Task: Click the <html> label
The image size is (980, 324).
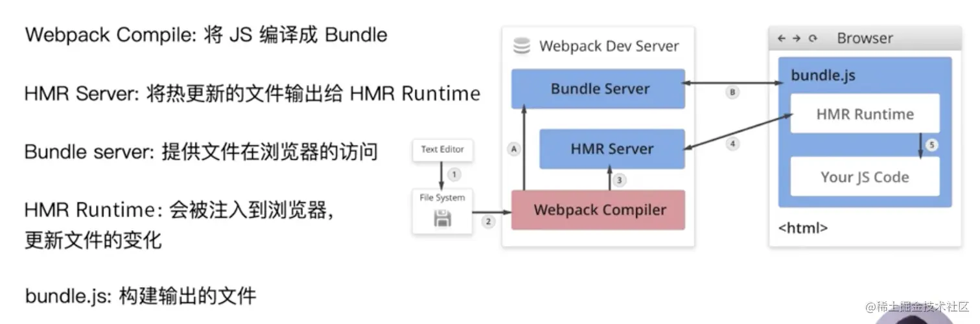Action: (803, 228)
